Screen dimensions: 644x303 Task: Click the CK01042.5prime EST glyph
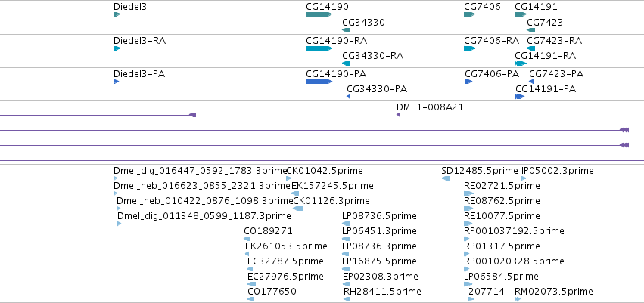pyautogui.click(x=289, y=178)
